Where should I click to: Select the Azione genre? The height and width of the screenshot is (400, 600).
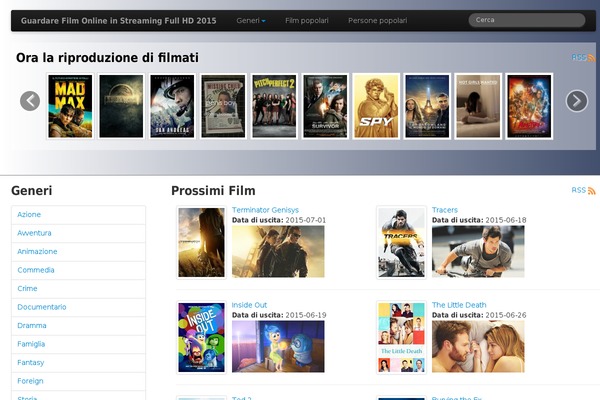point(78,215)
